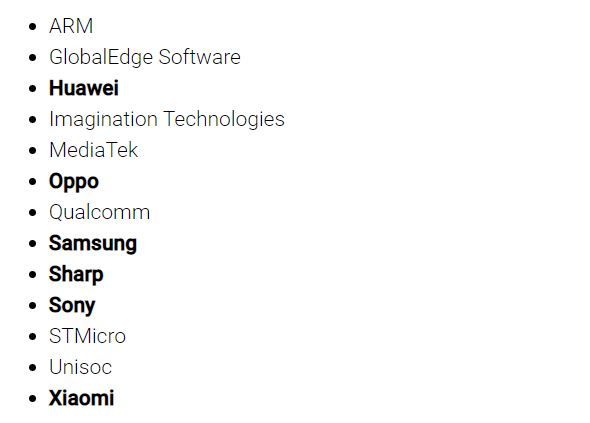
Task: Click the bullet before MediaTek
Action: pyautogui.click(x=33, y=151)
